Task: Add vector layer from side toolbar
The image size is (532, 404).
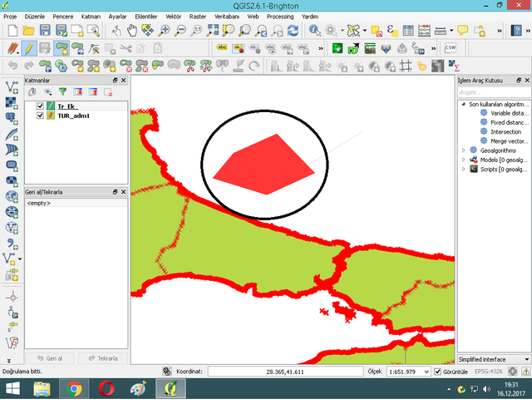Action: [x=12, y=87]
